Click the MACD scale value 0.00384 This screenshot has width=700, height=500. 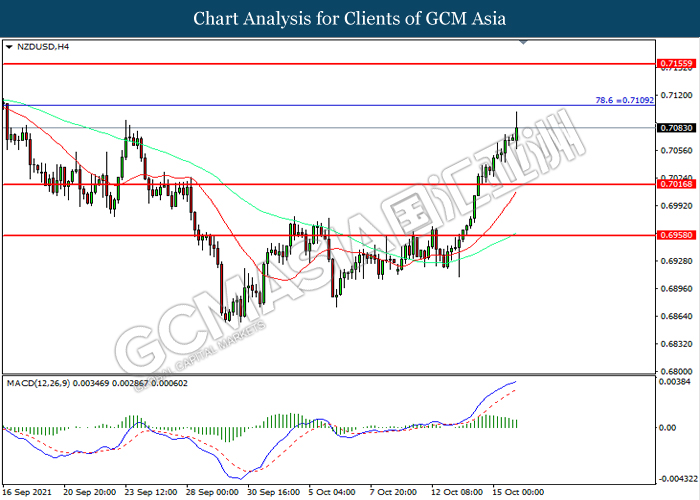675,382
